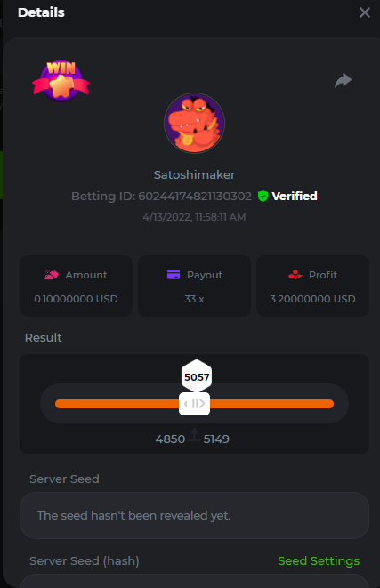Click the green Verified shield icon
The image size is (380, 588).
[x=263, y=196]
